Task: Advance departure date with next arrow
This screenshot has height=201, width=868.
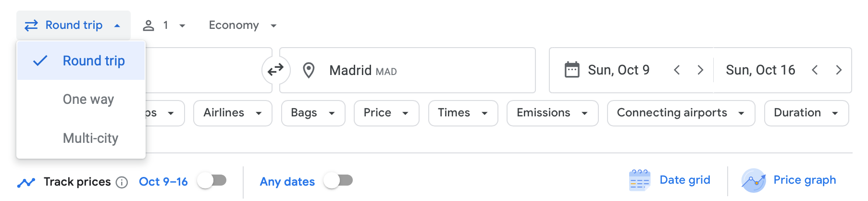Action: click(x=700, y=70)
